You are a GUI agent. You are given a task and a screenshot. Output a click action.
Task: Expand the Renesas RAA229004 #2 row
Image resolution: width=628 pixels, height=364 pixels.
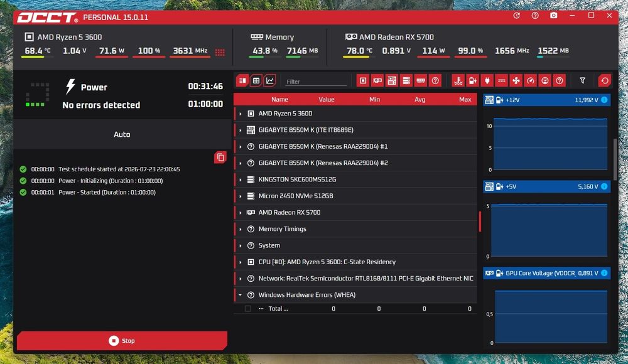241,163
